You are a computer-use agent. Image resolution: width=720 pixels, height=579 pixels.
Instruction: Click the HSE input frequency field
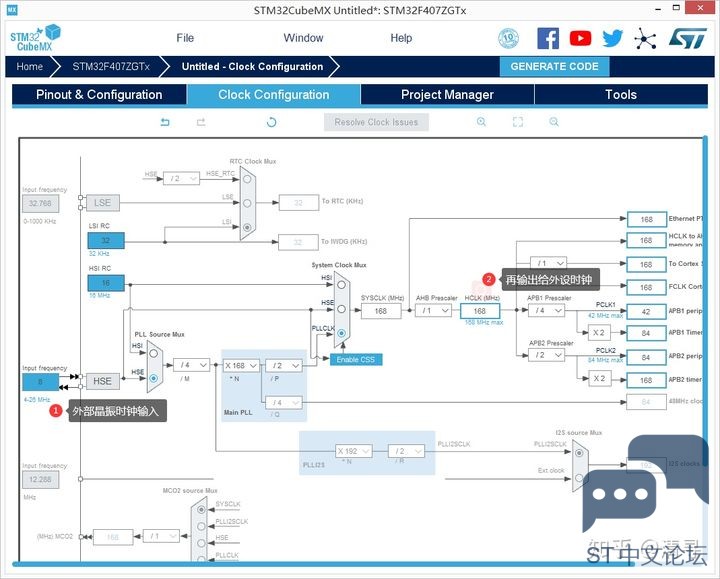click(x=40, y=382)
